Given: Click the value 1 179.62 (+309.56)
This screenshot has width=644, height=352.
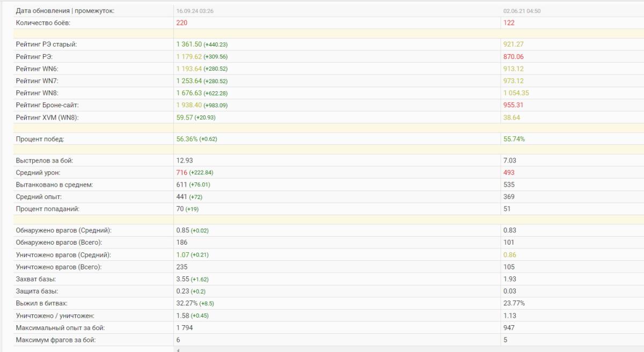Looking at the screenshot, I should point(202,56).
